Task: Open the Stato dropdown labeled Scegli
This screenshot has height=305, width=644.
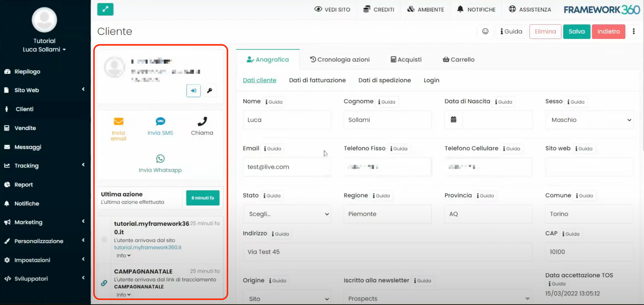Action: pos(287,214)
